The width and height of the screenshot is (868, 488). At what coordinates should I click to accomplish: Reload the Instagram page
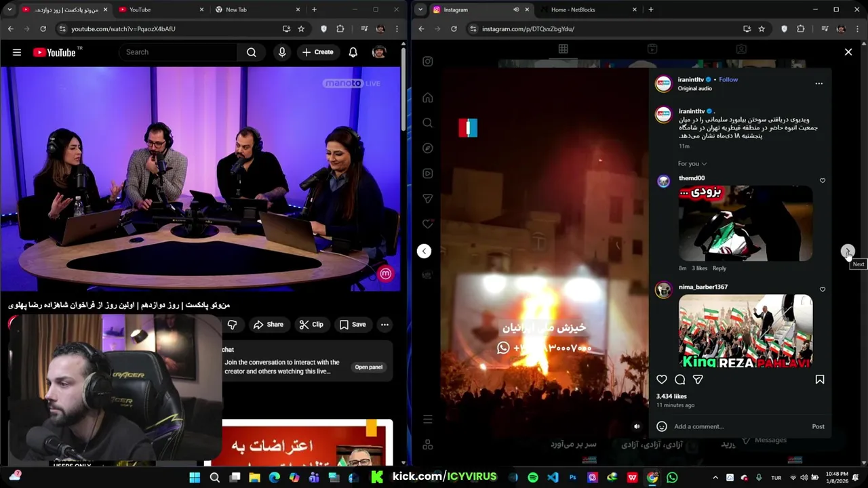coord(454,29)
